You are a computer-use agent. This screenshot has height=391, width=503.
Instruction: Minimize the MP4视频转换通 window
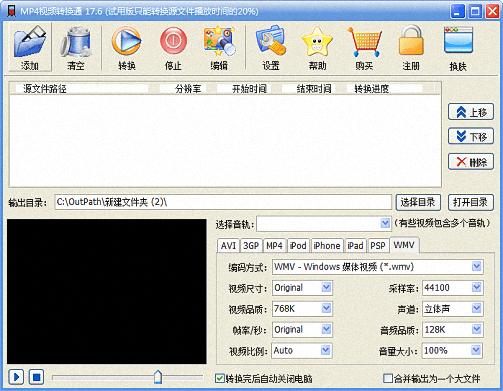pos(457,12)
